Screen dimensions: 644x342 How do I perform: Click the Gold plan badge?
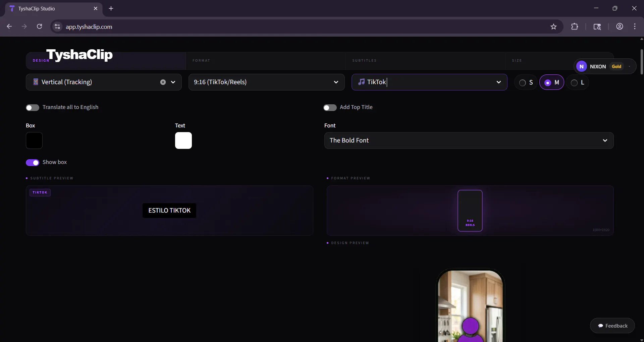(616, 66)
